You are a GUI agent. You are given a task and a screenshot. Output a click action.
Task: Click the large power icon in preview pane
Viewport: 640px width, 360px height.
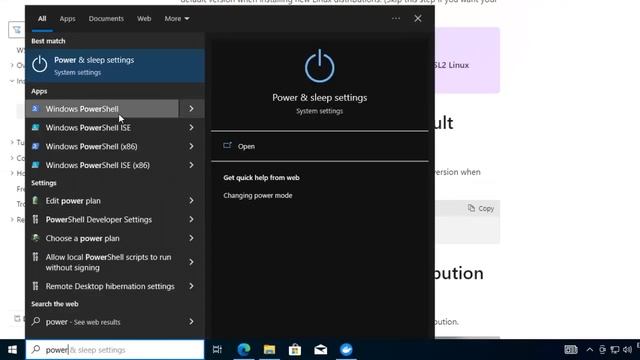point(320,66)
